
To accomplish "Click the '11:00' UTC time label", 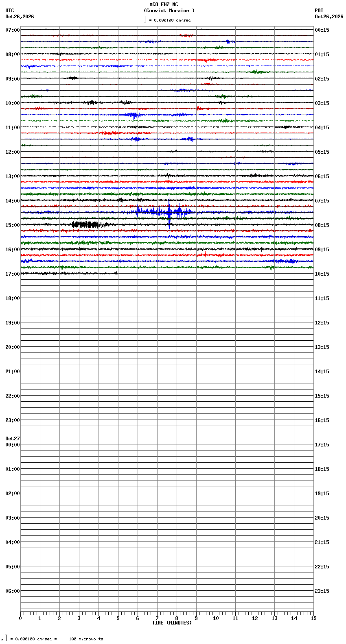I will pyautogui.click(x=13, y=128).
